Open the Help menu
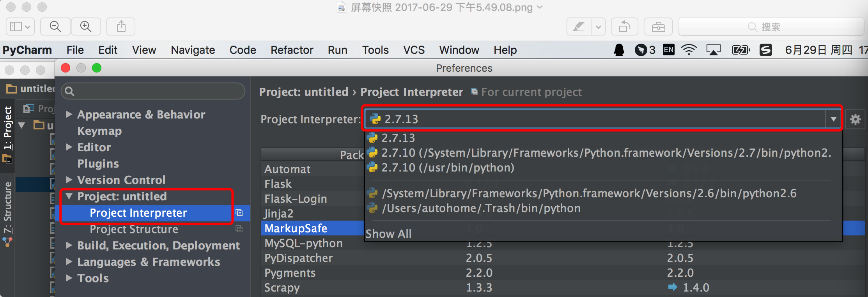Viewport: 868px width, 297px height. click(x=505, y=50)
